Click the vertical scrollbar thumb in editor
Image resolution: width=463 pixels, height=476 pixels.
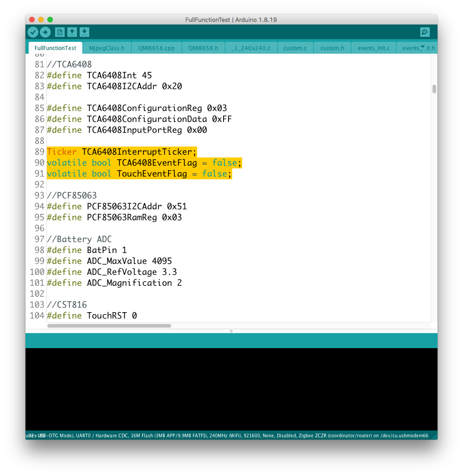(434, 89)
